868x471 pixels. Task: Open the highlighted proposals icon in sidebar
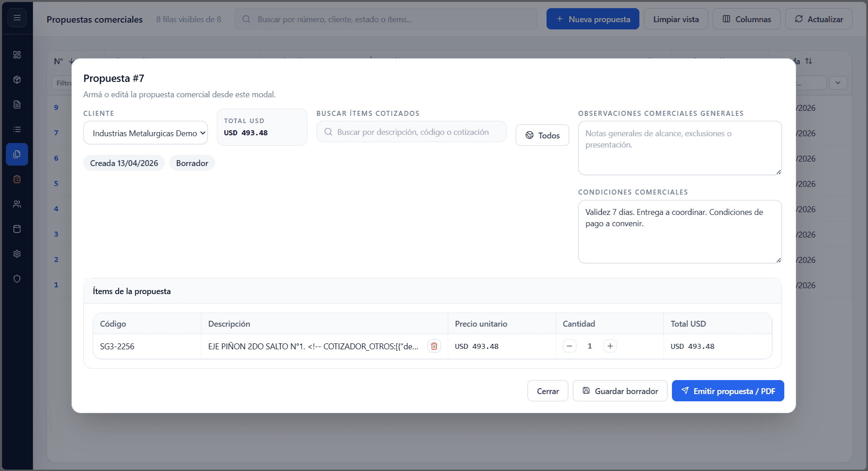17,154
